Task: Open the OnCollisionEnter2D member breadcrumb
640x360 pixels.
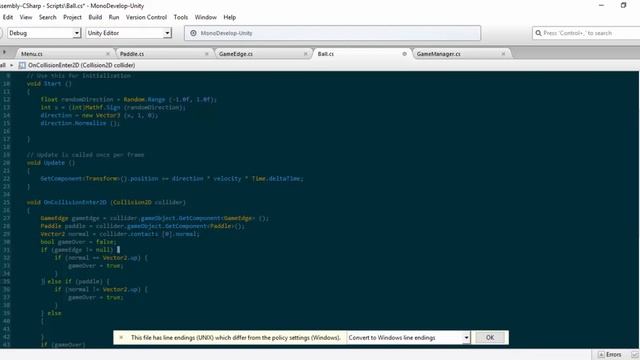Action: tap(82, 65)
